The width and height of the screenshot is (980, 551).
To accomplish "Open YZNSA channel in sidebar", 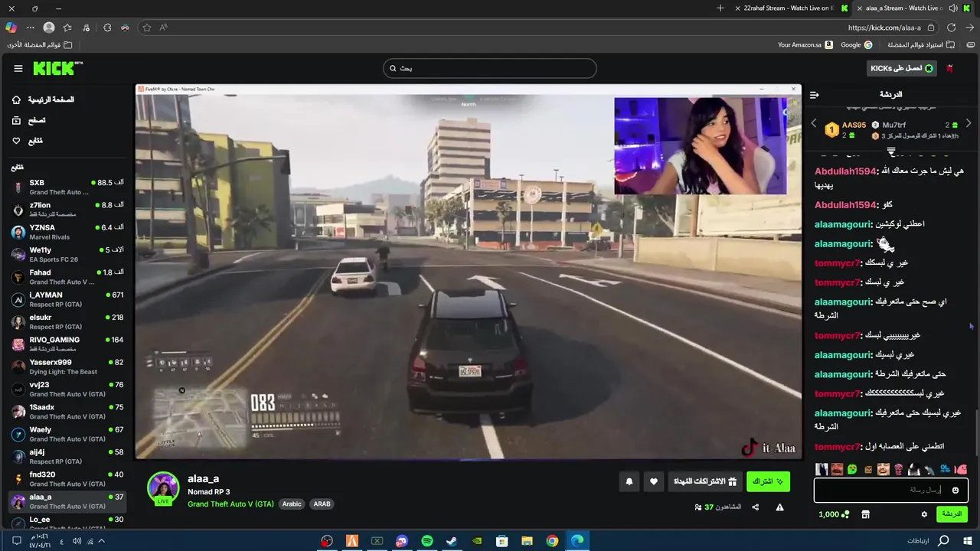I will click(67, 232).
